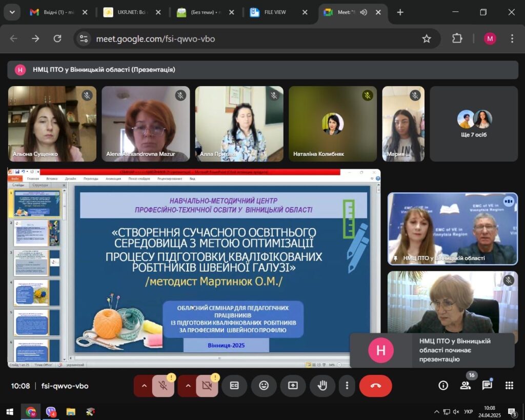Open Chrome extensions puzzle icon
Viewport: 525px width, 420px height.
coord(457,39)
